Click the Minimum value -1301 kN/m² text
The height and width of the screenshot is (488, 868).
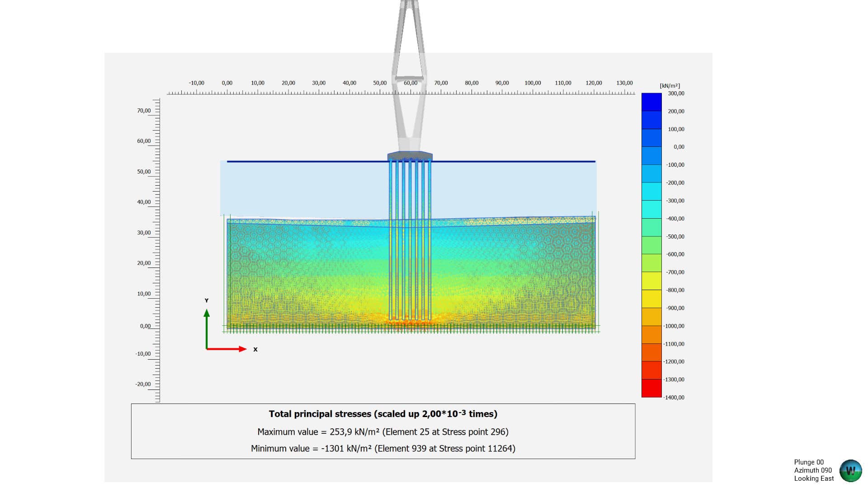tap(383, 449)
